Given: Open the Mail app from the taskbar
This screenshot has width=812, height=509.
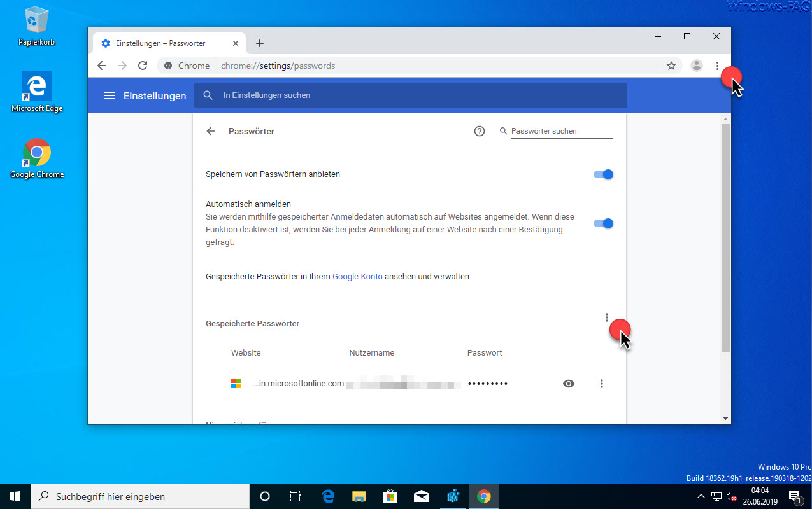Looking at the screenshot, I should 422,496.
